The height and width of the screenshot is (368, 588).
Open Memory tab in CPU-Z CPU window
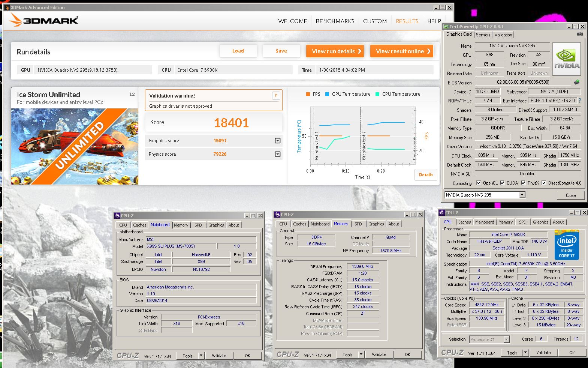[505, 222]
